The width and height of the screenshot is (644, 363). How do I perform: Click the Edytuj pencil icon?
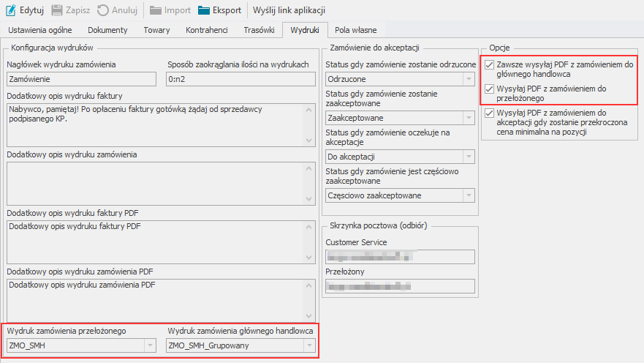coord(11,10)
